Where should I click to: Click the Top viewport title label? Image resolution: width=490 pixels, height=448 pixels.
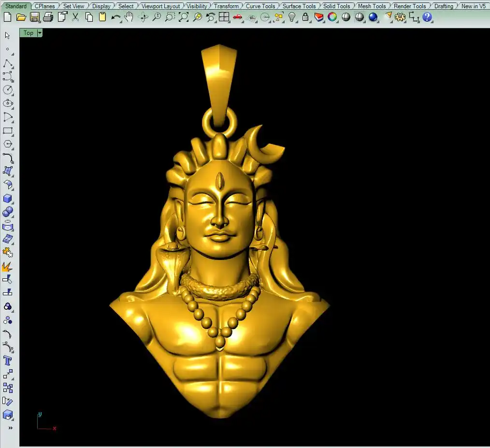[x=29, y=33]
